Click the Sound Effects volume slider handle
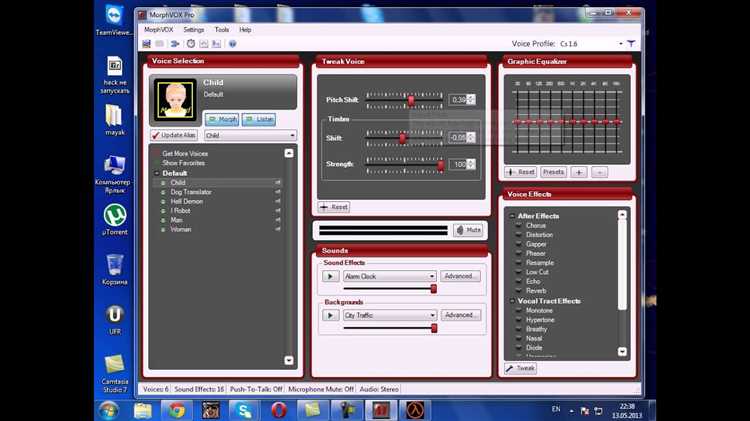Image resolution: width=750 pixels, height=421 pixels. [x=434, y=288]
